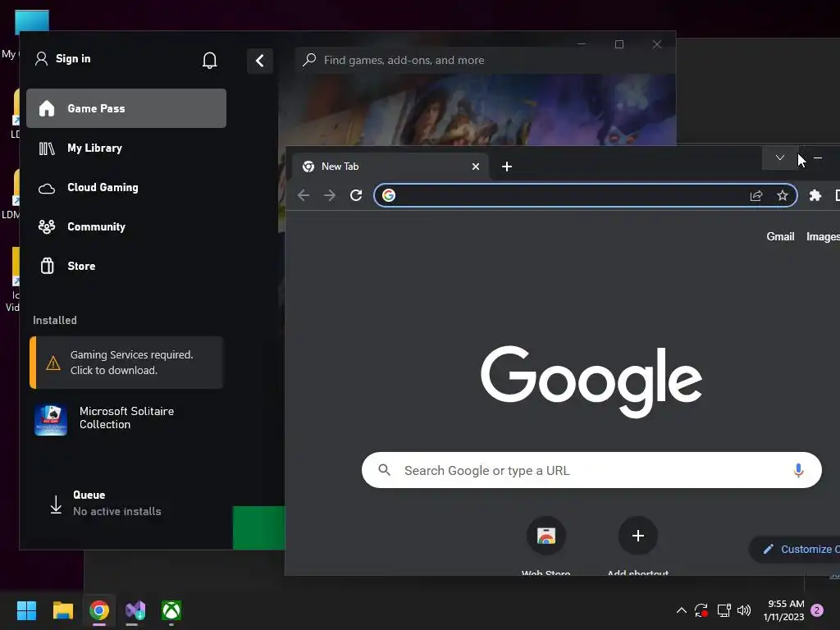Open Xbox notifications bell
This screenshot has width=840, height=630.
(209, 60)
